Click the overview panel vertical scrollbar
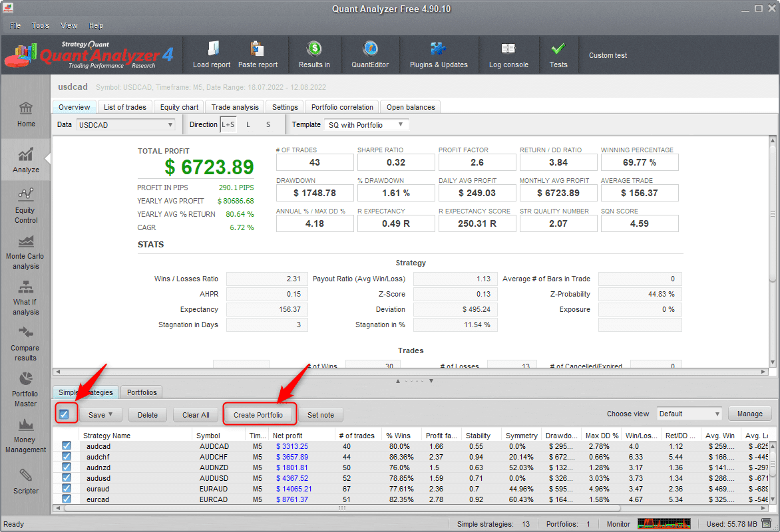Image resolution: width=780 pixels, height=532 pixels. click(772, 213)
